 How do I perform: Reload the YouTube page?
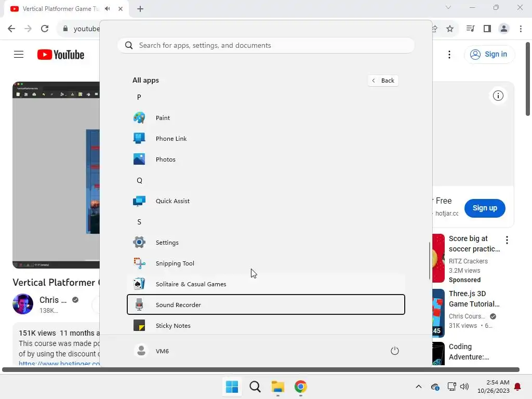click(x=45, y=29)
